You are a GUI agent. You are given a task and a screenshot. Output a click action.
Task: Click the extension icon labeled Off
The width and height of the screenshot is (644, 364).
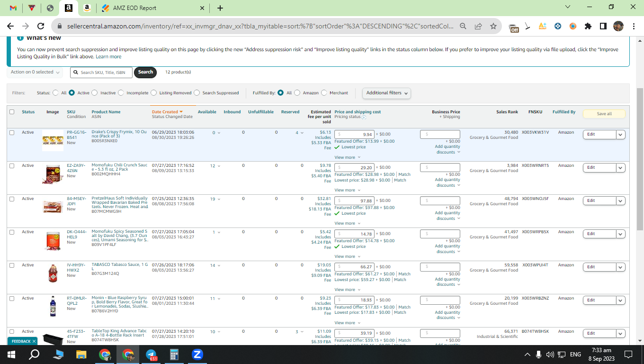pyautogui.click(x=514, y=27)
